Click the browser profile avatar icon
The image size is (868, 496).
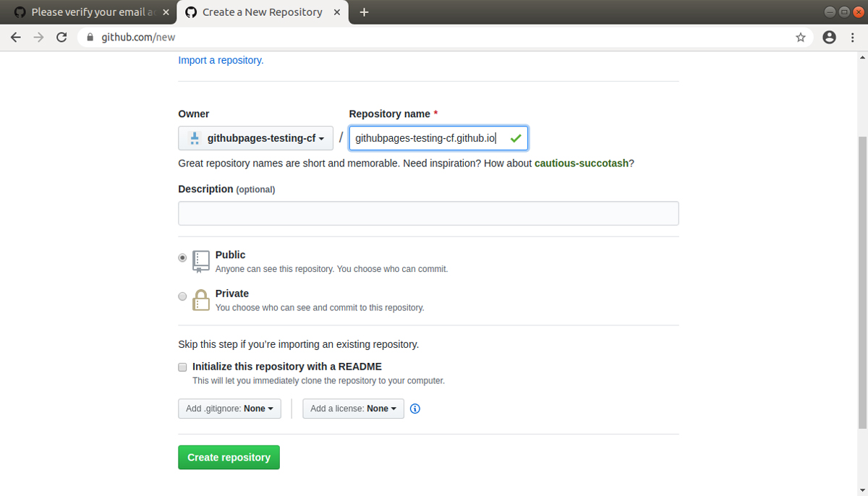click(x=829, y=36)
